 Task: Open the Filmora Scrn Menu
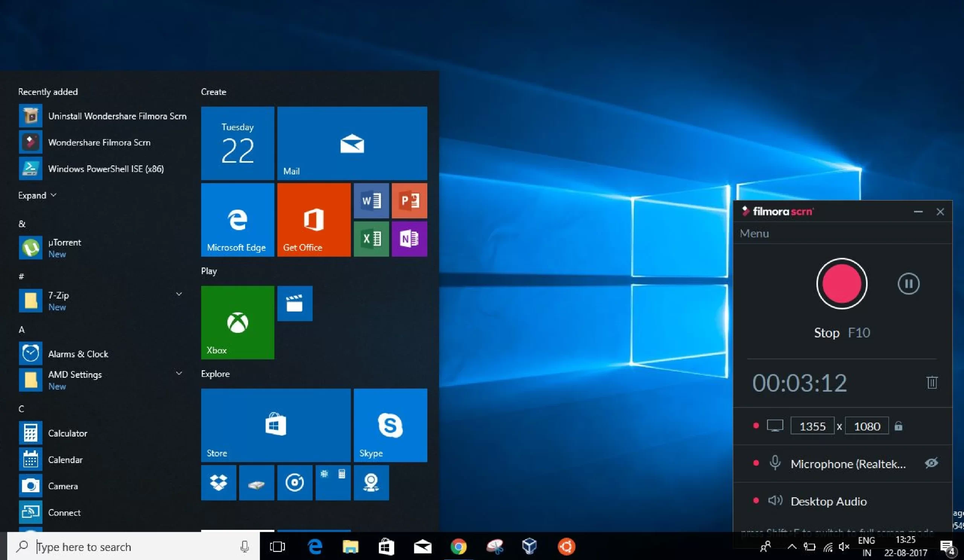point(754,233)
